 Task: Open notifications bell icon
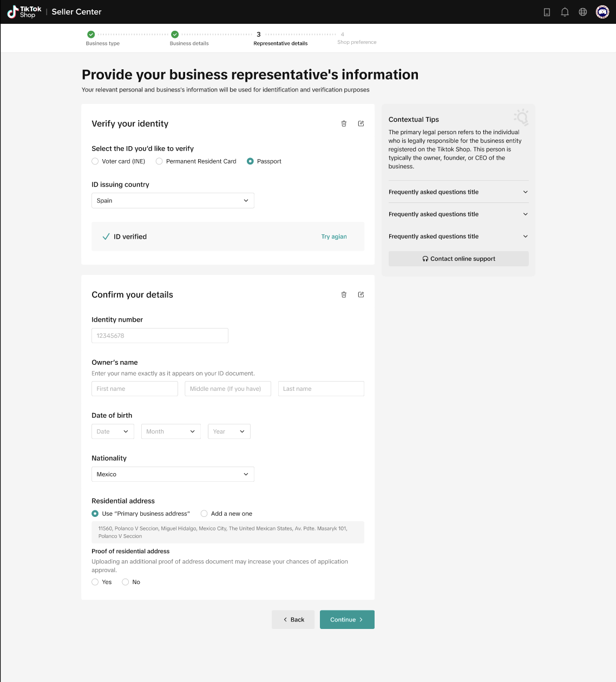pyautogui.click(x=565, y=12)
